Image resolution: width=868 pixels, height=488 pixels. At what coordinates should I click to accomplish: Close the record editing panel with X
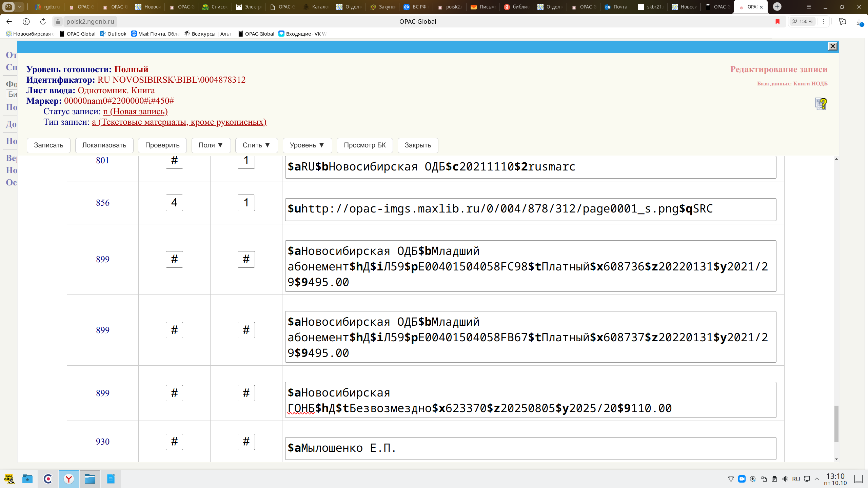tap(832, 46)
